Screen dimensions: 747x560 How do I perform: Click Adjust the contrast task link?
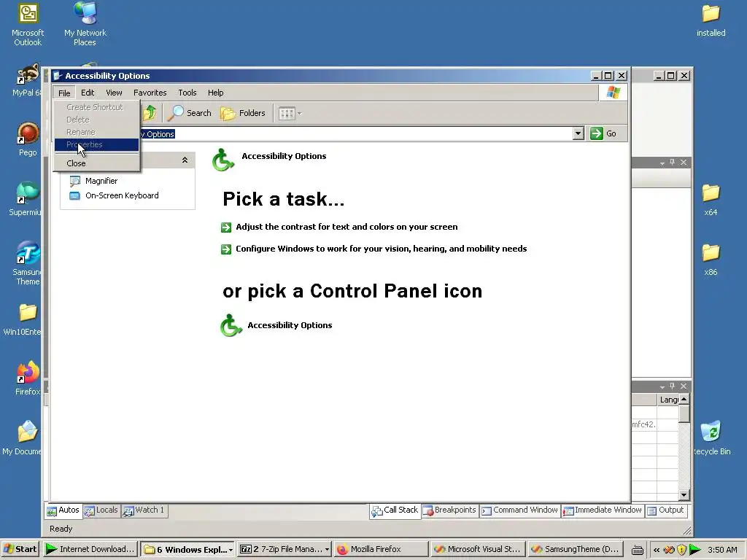coord(347,227)
